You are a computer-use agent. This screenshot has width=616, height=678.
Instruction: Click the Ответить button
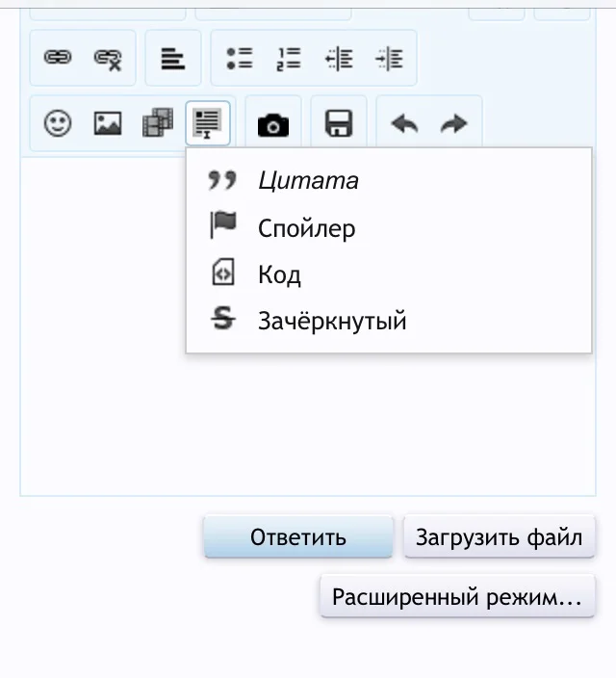point(298,537)
